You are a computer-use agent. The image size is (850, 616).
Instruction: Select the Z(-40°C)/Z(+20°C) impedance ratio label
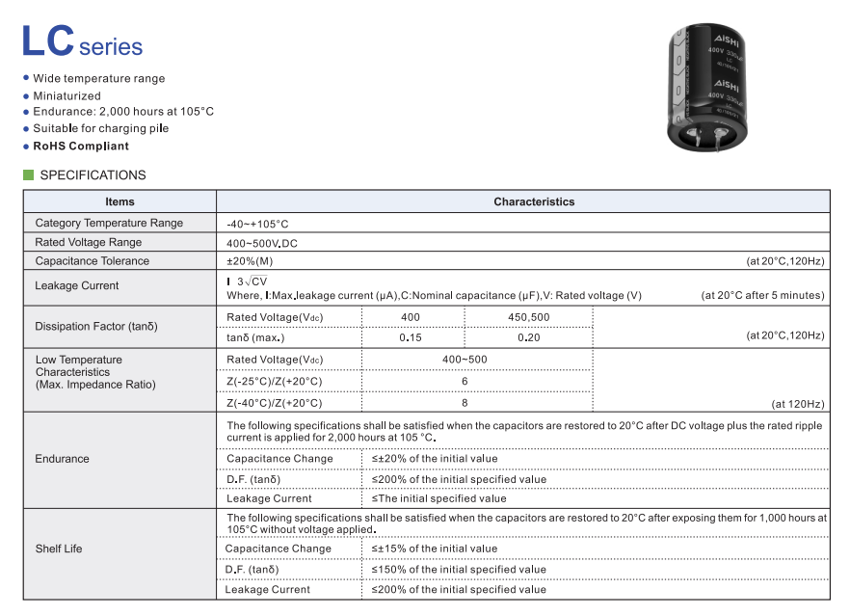[274, 403]
